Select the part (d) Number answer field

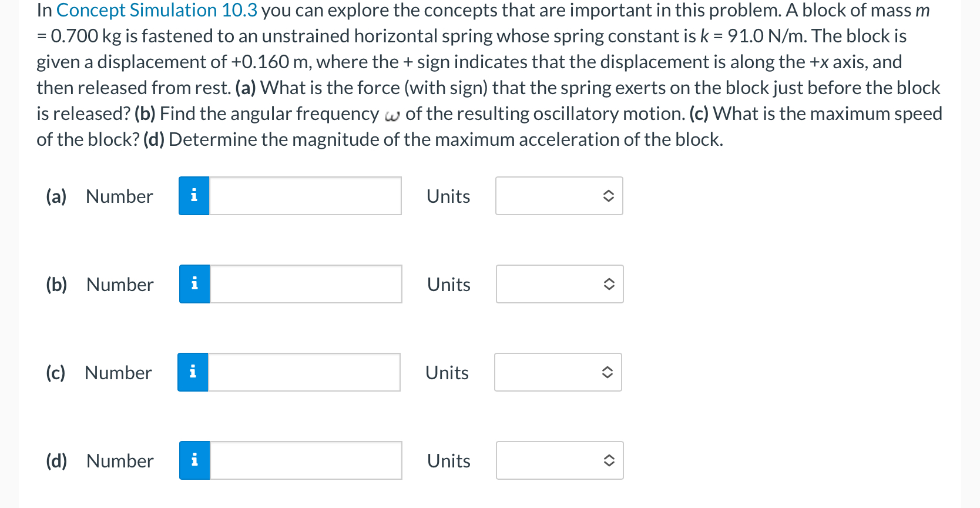coord(306,460)
